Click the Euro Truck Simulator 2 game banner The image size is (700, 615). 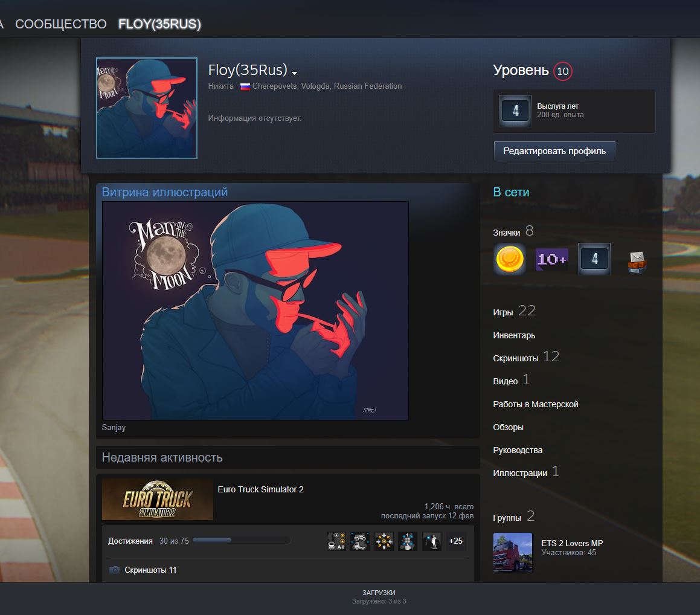point(158,500)
